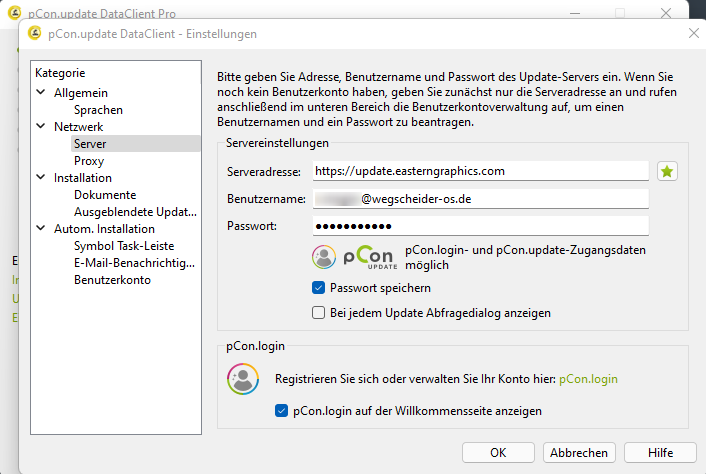Select the Allgemein tree label
706x474 pixels.
[x=81, y=93]
